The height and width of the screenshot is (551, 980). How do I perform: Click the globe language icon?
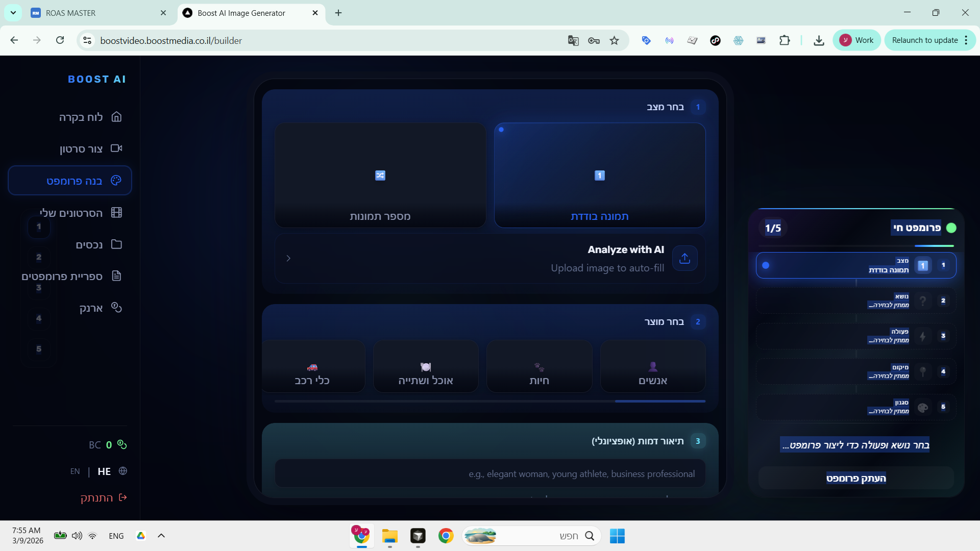(123, 471)
